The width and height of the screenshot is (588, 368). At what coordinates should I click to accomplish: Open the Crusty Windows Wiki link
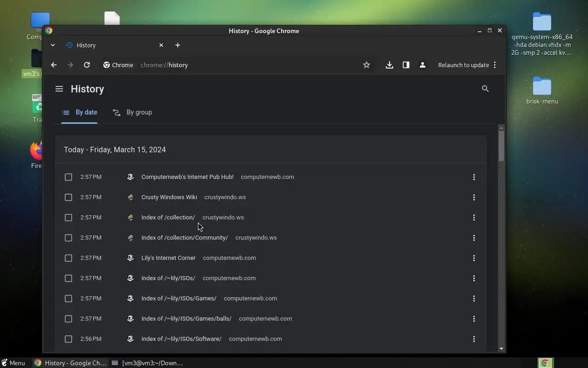[x=169, y=197]
